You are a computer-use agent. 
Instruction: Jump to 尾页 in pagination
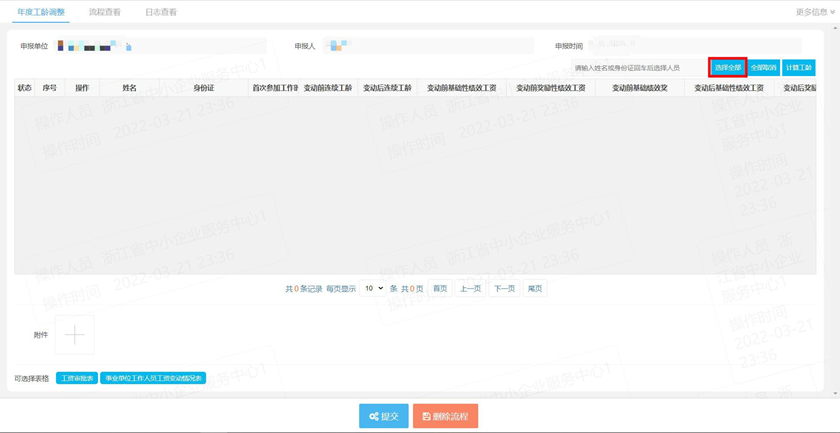(535, 288)
